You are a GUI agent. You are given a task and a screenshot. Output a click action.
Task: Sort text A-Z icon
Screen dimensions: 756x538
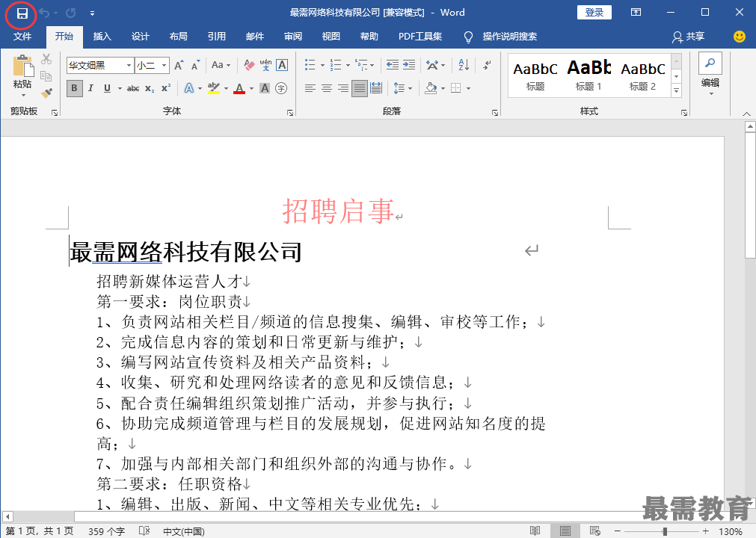click(x=464, y=65)
